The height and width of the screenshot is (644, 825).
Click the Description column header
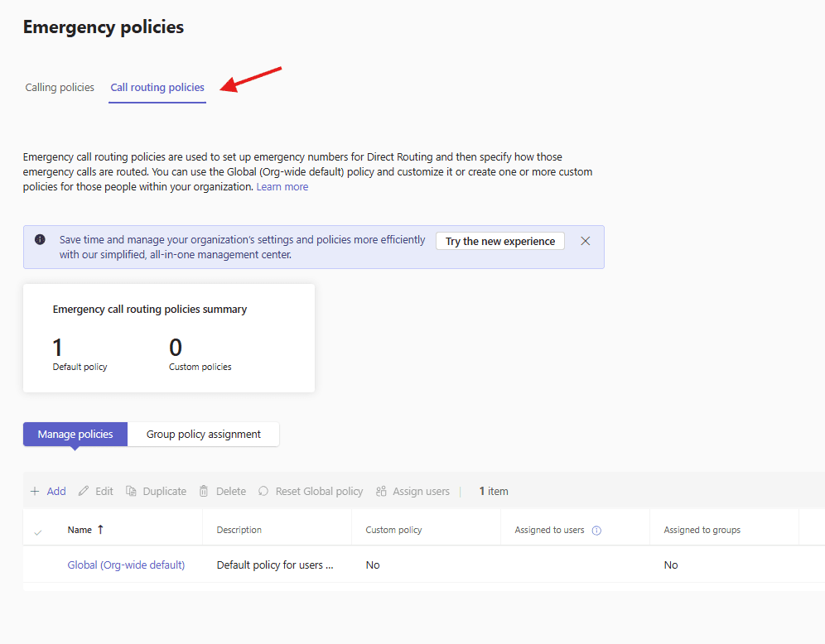[239, 530]
